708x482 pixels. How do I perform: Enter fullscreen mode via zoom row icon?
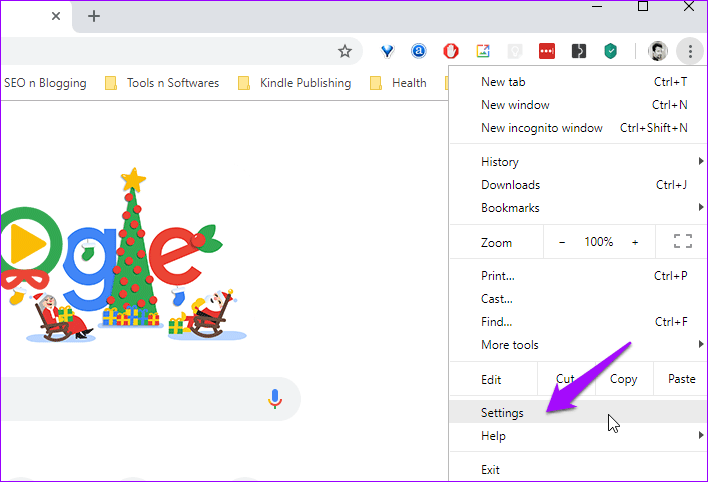pyautogui.click(x=683, y=241)
